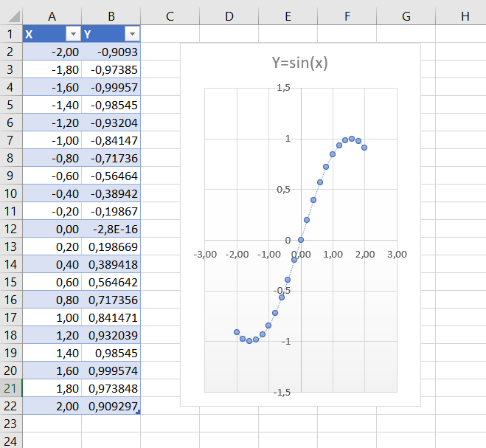Screen dimensions: 486x448
Task: Select column G header
Action: tap(406, 16)
